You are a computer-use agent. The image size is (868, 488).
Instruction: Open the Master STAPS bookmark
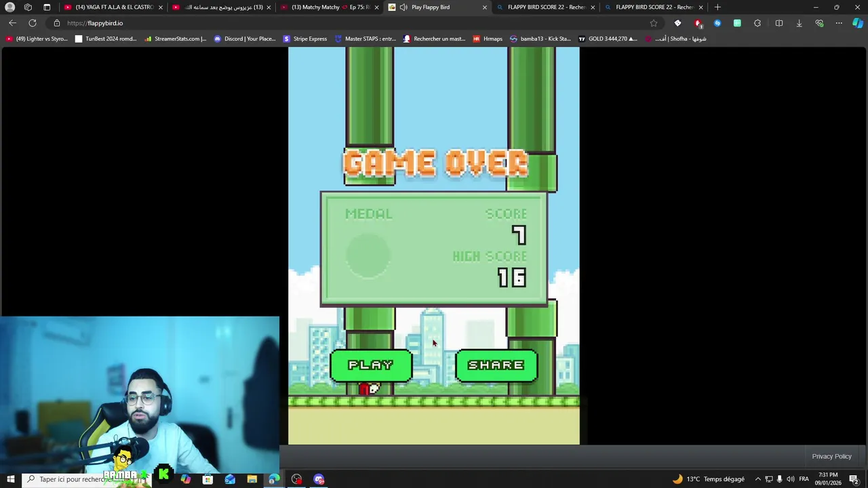pos(366,39)
